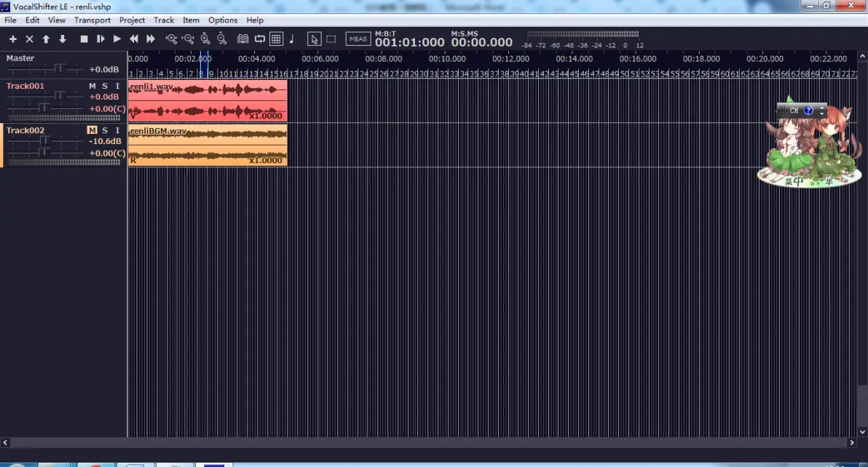Select the renli1.wav audio item
868x467 pixels.
click(x=208, y=100)
